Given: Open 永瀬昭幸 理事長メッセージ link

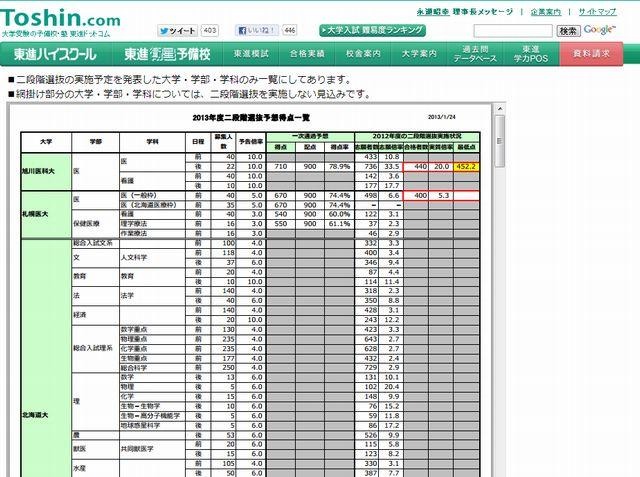Looking at the screenshot, I should (464, 12).
